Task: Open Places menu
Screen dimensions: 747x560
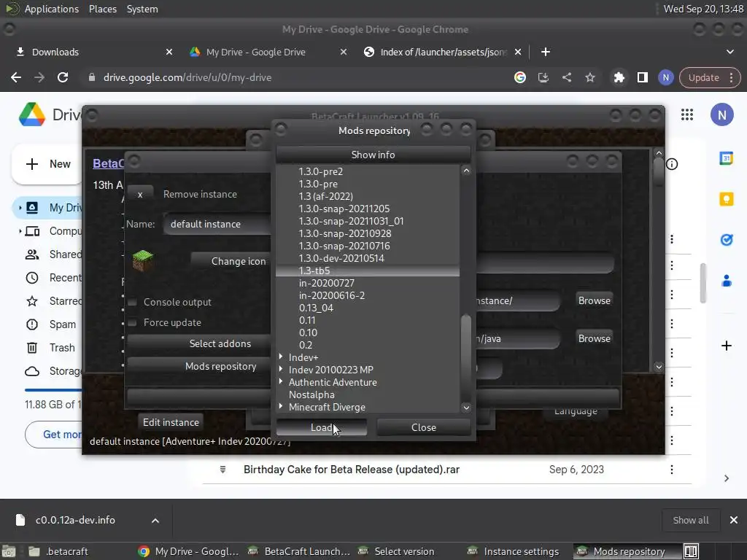Action: point(102,9)
